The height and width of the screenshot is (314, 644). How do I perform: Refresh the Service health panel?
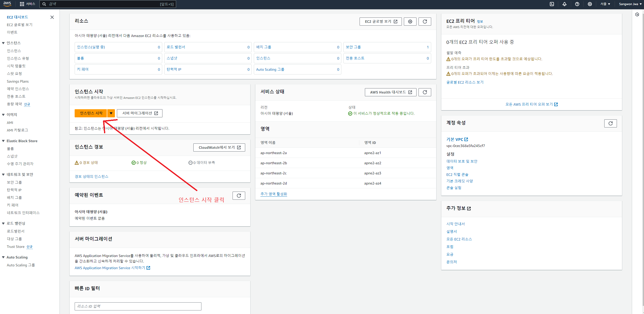coord(425,92)
